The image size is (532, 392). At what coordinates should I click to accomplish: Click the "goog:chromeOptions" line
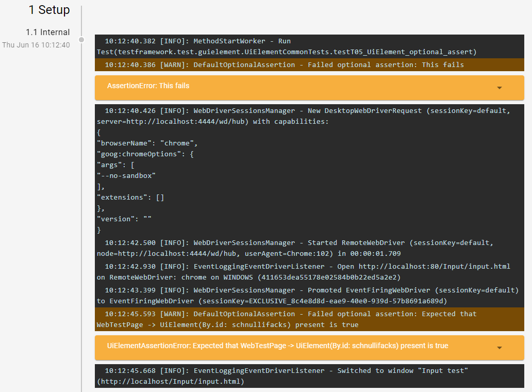coord(145,154)
